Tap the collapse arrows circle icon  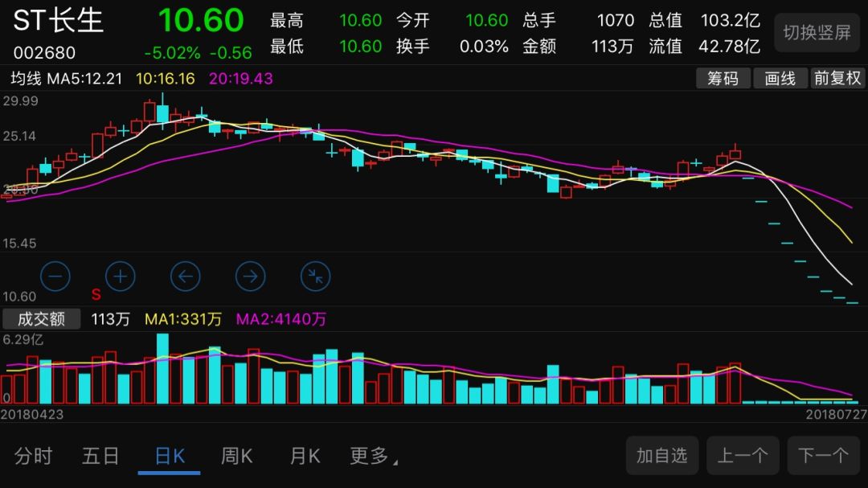[316, 276]
